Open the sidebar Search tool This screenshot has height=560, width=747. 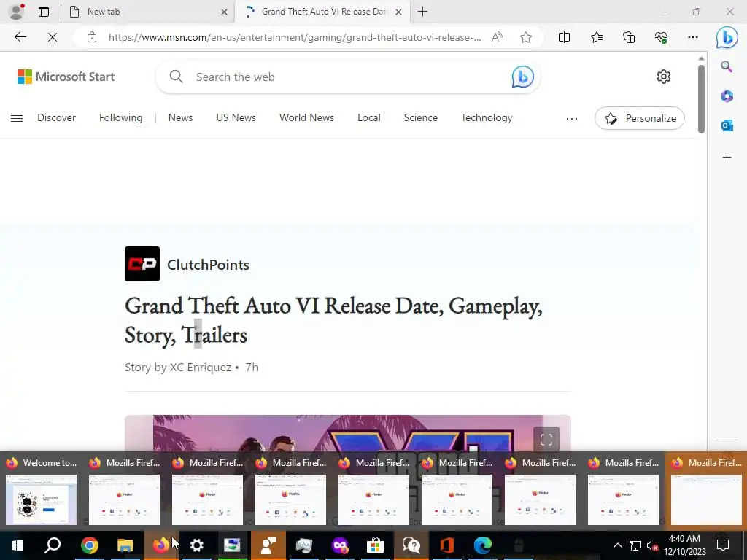[x=727, y=66]
